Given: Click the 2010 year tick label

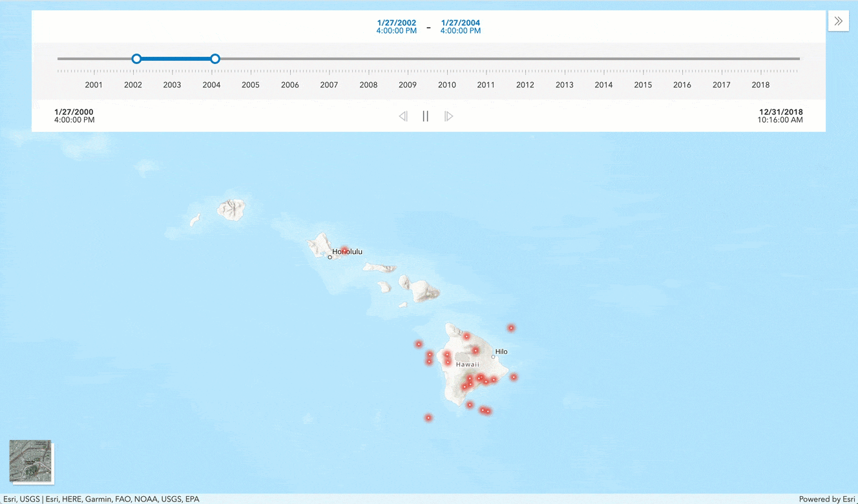Looking at the screenshot, I should 447,85.
